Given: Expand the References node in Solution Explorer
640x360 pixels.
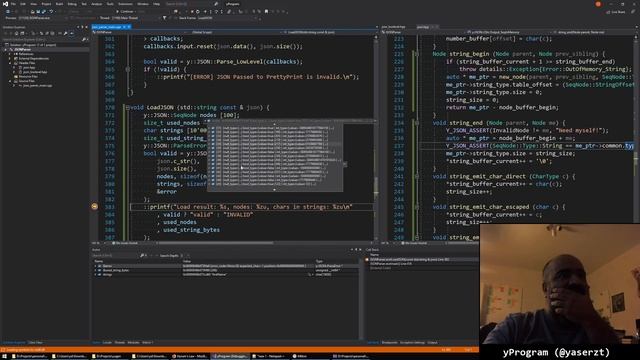Looking at the screenshot, I should (x=9, y=54).
